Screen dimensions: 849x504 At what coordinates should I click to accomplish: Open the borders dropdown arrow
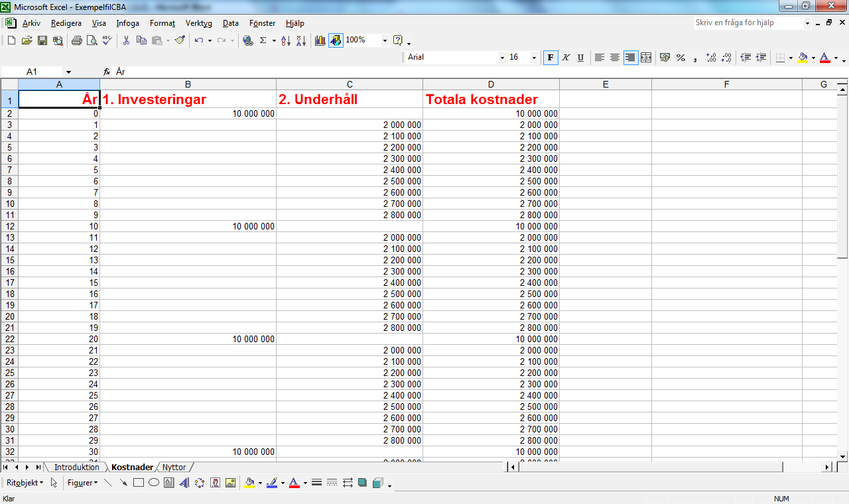pos(791,58)
